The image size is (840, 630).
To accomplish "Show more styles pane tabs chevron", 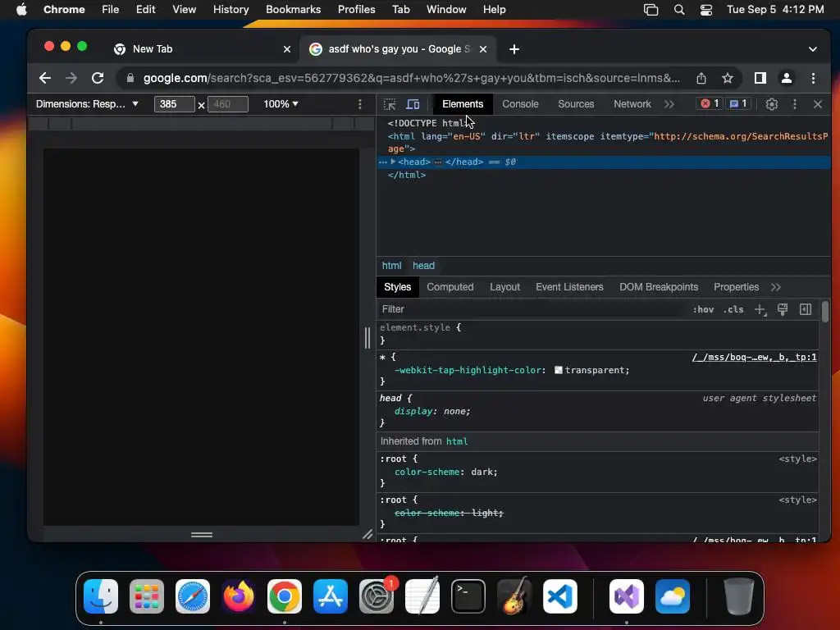I will pos(776,287).
